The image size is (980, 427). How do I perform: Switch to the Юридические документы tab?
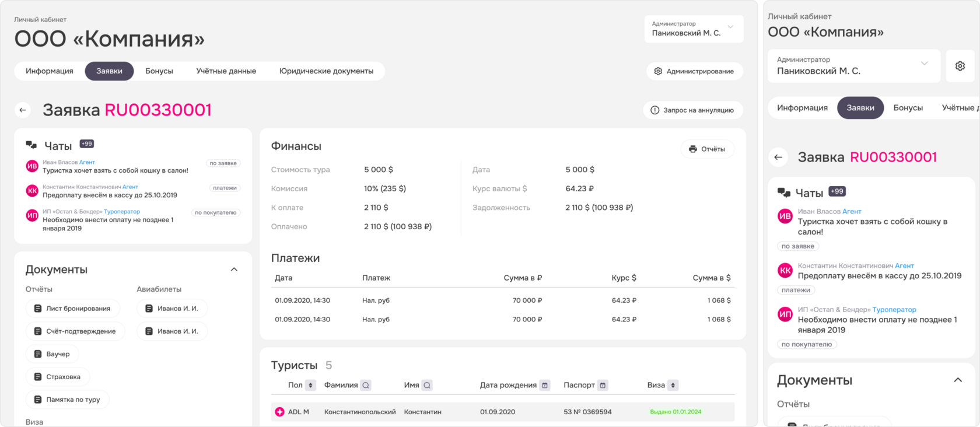pyautogui.click(x=326, y=71)
